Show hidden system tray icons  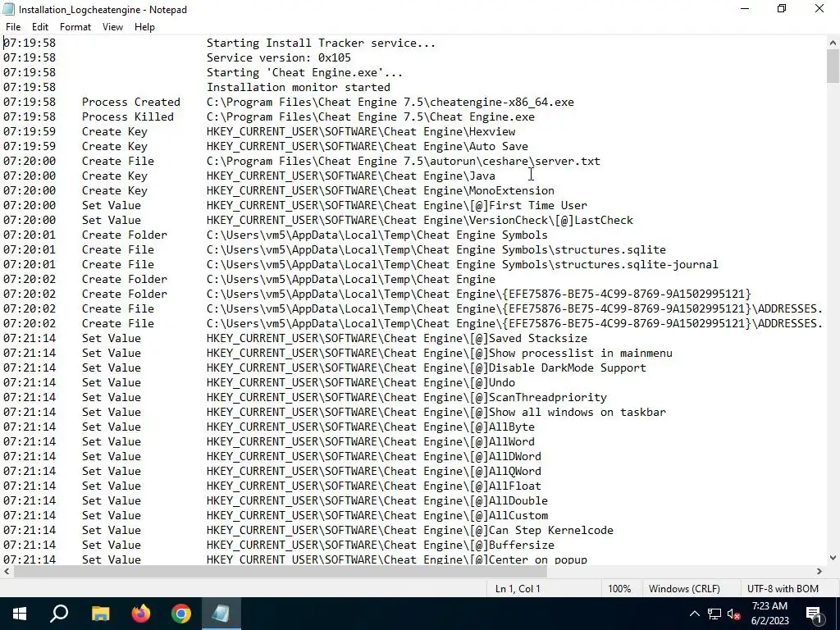click(694, 614)
